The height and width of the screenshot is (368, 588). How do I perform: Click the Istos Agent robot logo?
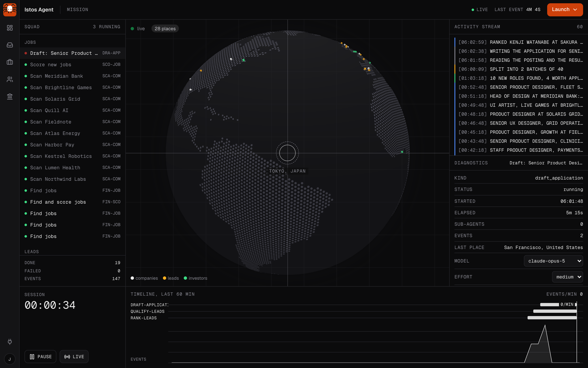point(10,10)
